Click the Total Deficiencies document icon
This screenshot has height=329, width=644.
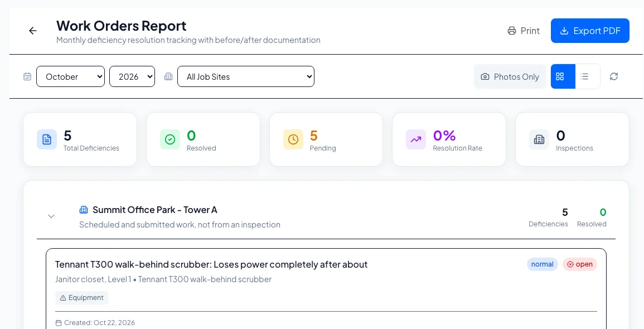click(x=47, y=139)
